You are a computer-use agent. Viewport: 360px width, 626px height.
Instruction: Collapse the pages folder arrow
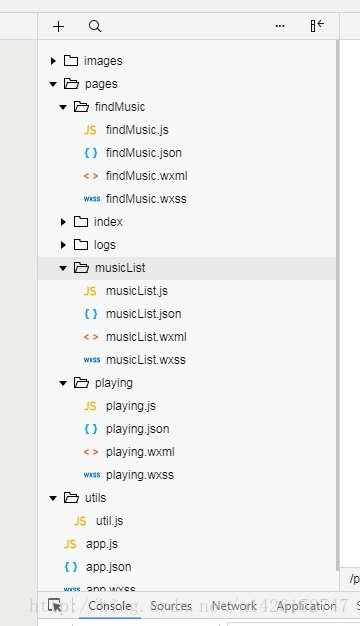(x=53, y=84)
